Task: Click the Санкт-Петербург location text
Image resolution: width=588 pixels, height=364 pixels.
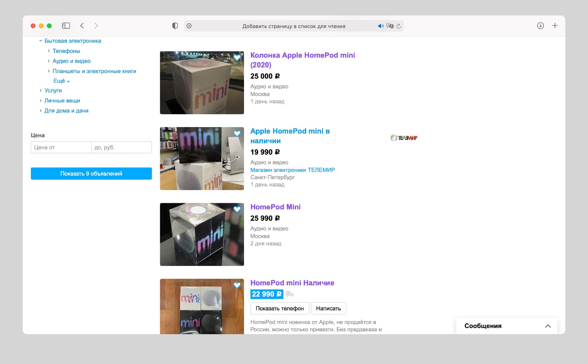Action: 272,177
